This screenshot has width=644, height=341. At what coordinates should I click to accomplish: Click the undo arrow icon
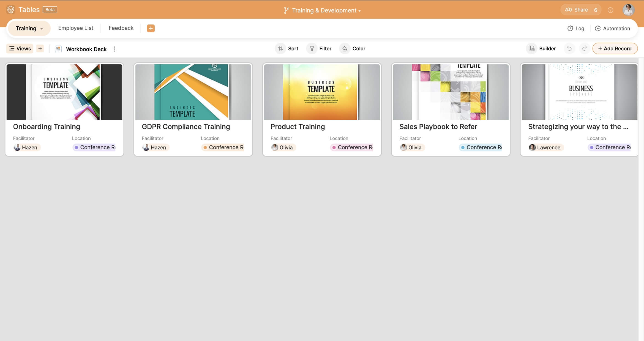click(x=569, y=48)
